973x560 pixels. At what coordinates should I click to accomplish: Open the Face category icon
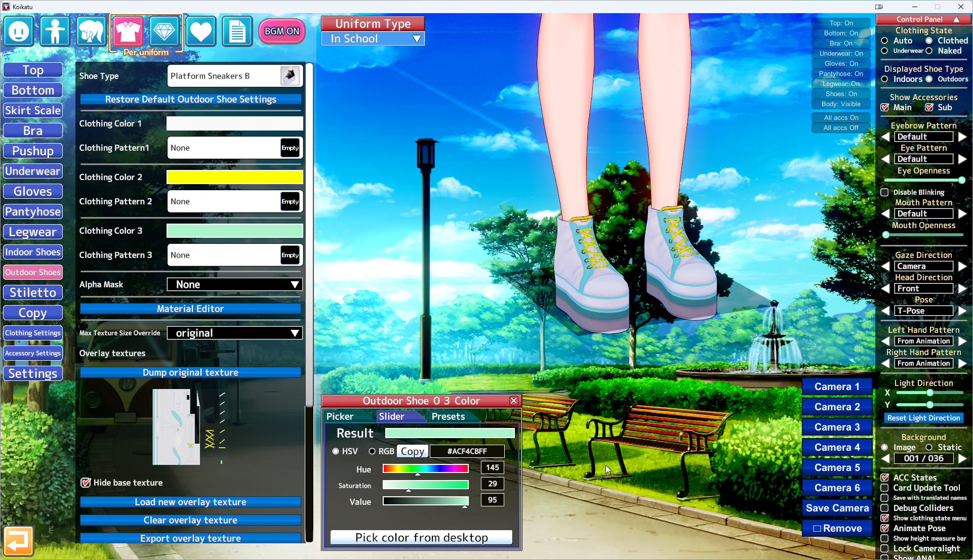coord(19,31)
